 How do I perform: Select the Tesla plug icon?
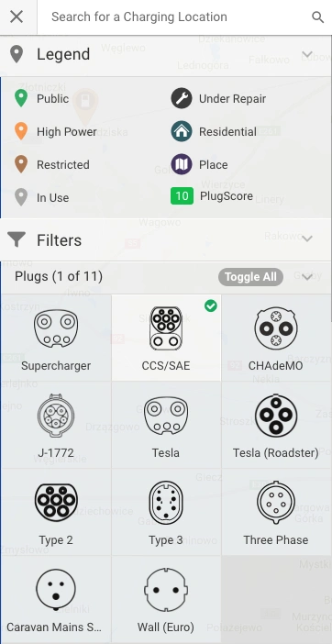pos(166,416)
